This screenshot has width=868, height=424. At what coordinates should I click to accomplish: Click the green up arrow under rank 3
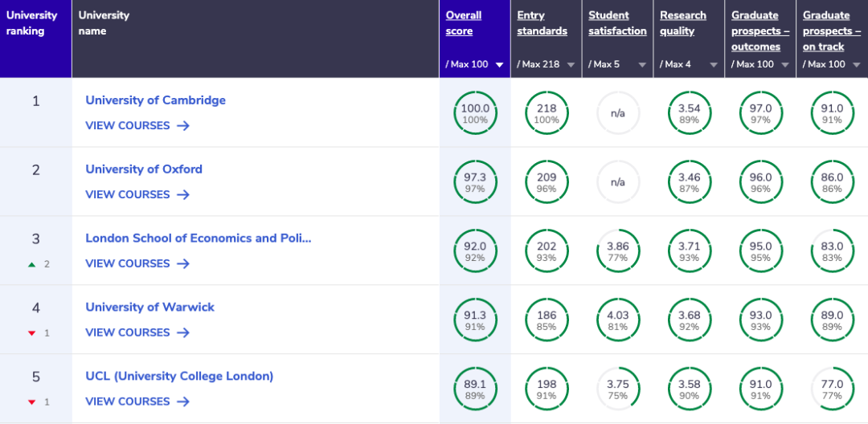(x=32, y=264)
